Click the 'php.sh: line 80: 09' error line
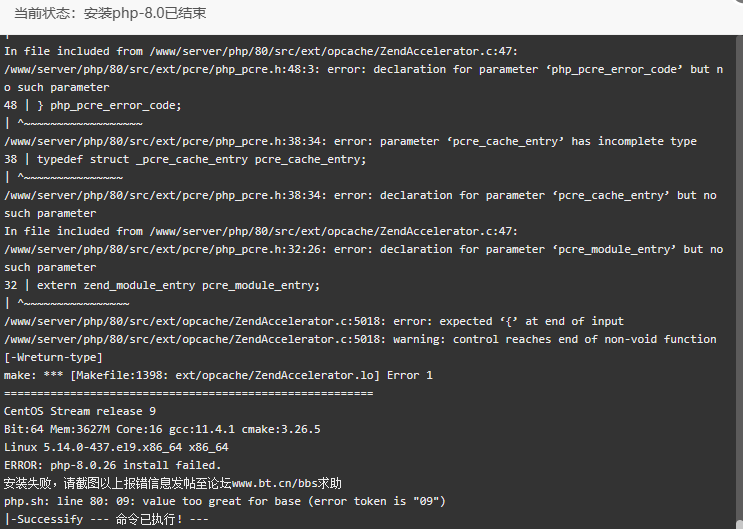 tap(225, 501)
